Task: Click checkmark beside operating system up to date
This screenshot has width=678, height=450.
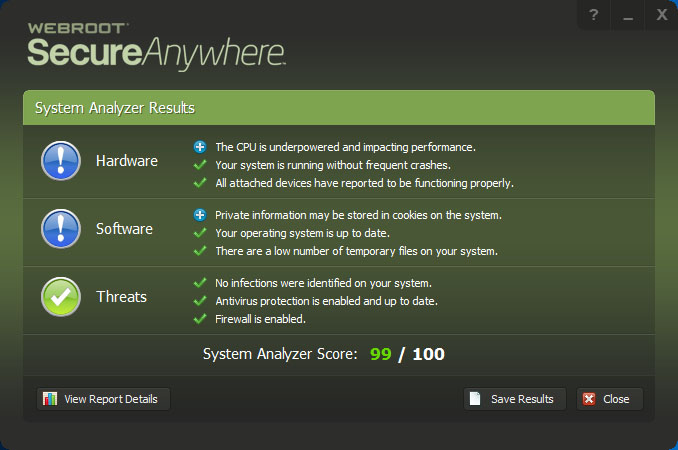Action: coord(200,233)
